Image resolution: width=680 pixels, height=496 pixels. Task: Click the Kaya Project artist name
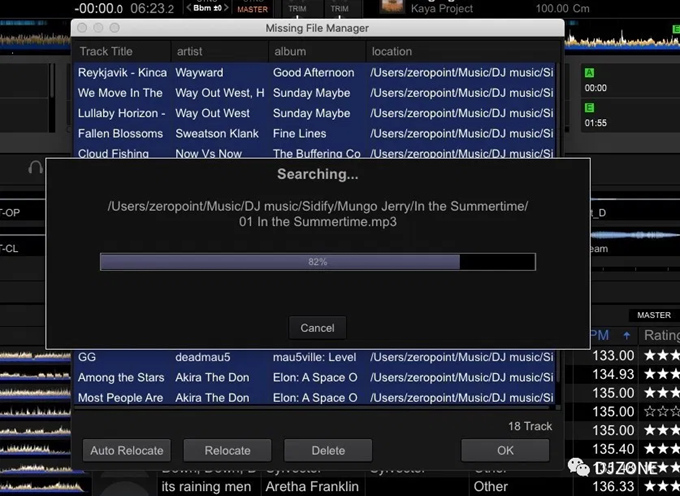tap(441, 9)
